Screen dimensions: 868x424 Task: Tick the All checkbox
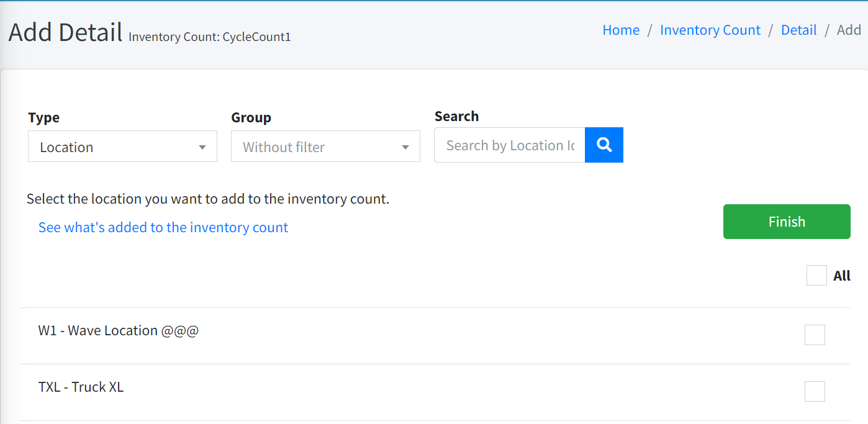tap(816, 276)
